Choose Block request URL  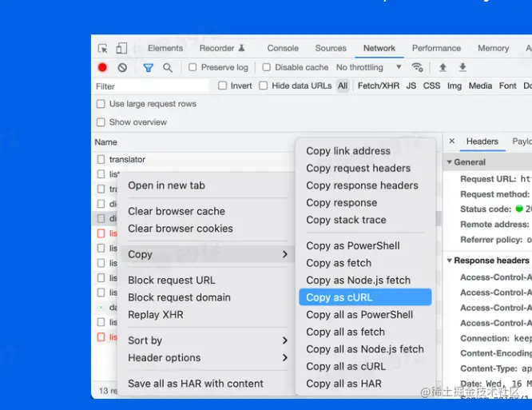(x=208, y=280)
